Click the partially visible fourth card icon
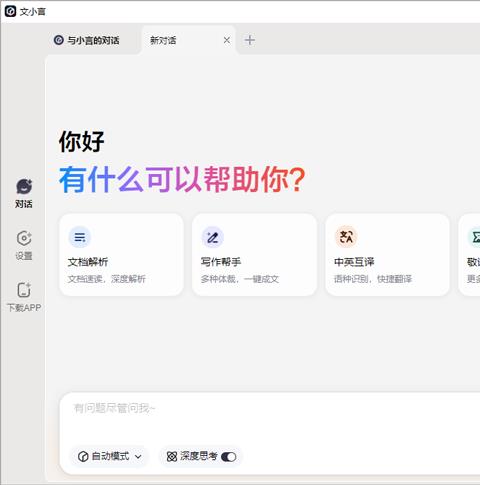This screenshot has width=480, height=485. [x=475, y=237]
